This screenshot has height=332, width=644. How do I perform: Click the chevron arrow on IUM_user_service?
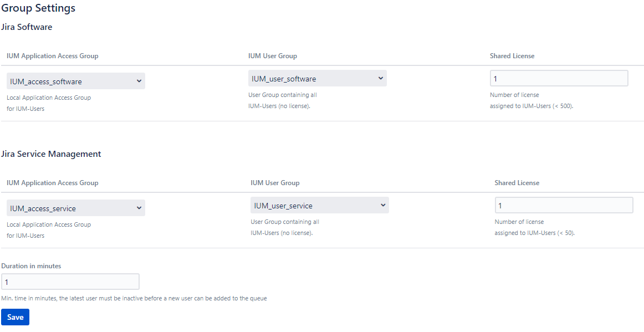[383, 205]
